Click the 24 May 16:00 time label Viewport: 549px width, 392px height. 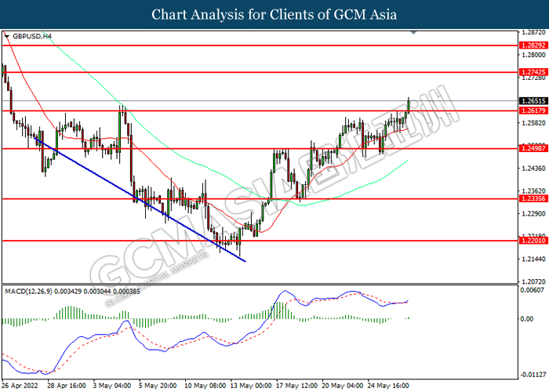pos(388,386)
